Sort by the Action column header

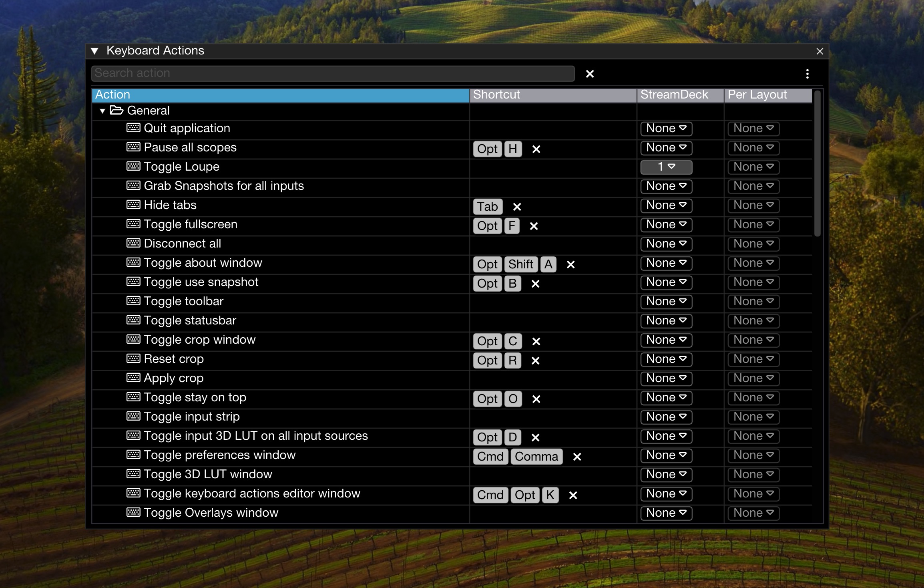280,95
